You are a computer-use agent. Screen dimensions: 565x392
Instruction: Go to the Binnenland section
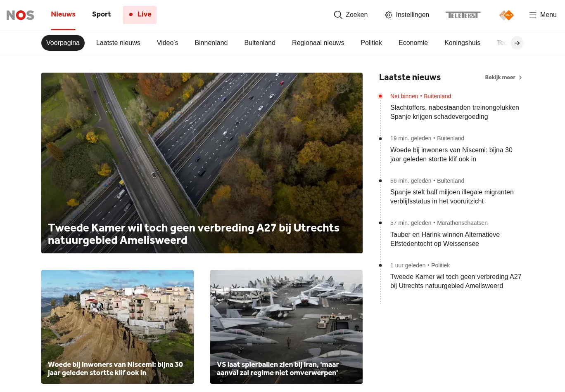(x=211, y=43)
